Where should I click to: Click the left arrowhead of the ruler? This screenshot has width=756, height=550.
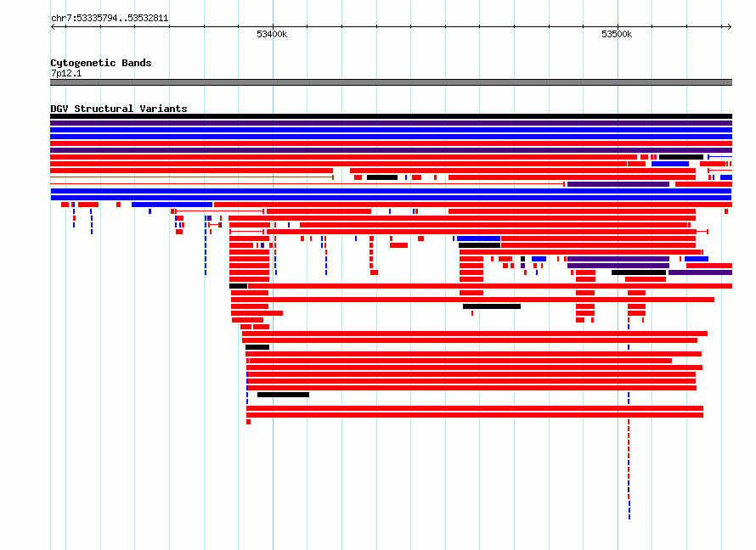[x=53, y=27]
